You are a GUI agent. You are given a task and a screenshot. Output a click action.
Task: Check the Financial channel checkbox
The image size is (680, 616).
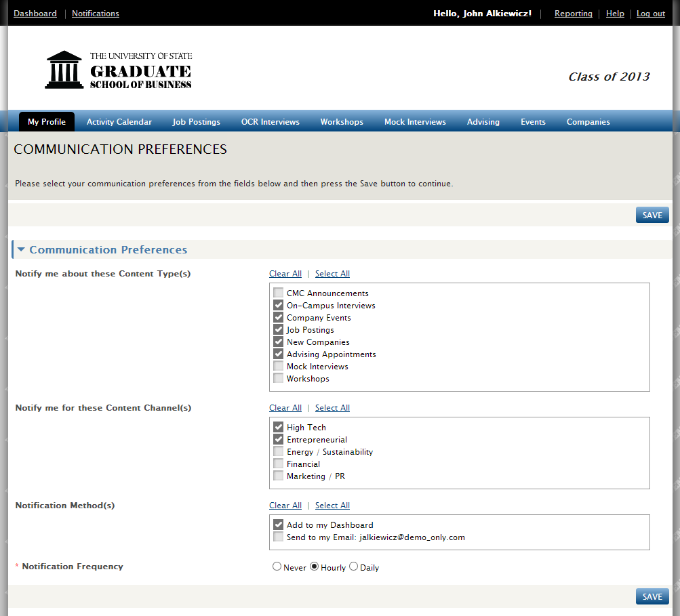[279, 464]
